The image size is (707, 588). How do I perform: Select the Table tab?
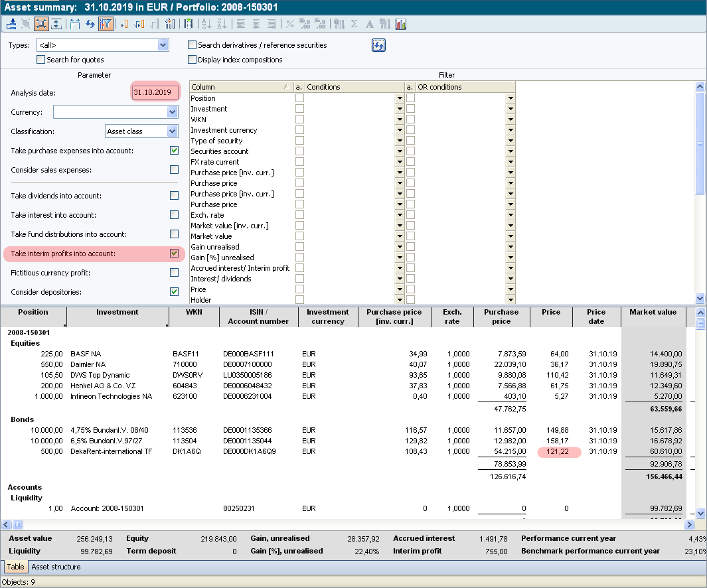(15, 567)
